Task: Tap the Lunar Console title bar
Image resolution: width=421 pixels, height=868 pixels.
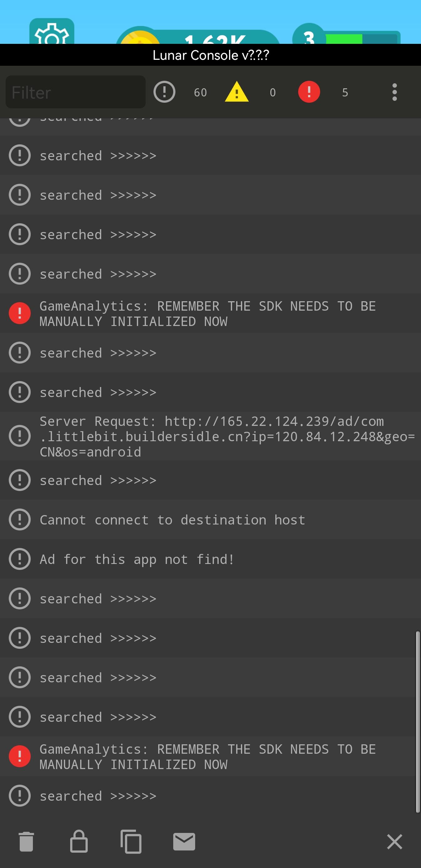Action: (210, 55)
